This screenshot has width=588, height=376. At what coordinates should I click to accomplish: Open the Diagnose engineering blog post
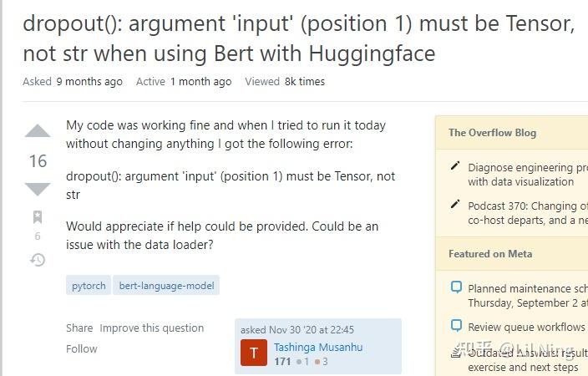[528, 175]
